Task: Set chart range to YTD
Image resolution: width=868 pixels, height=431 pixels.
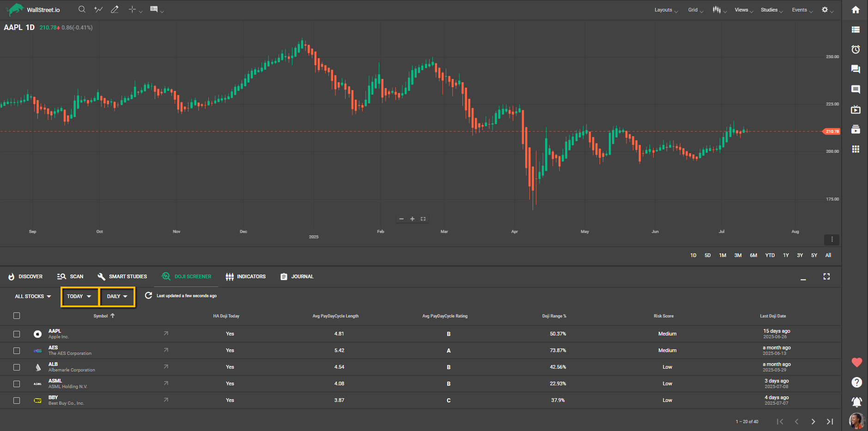Action: [x=770, y=255]
